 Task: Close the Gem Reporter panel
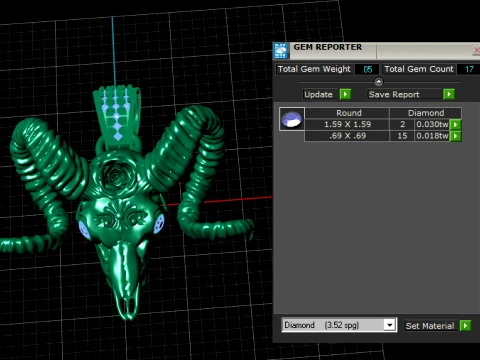[x=477, y=50]
